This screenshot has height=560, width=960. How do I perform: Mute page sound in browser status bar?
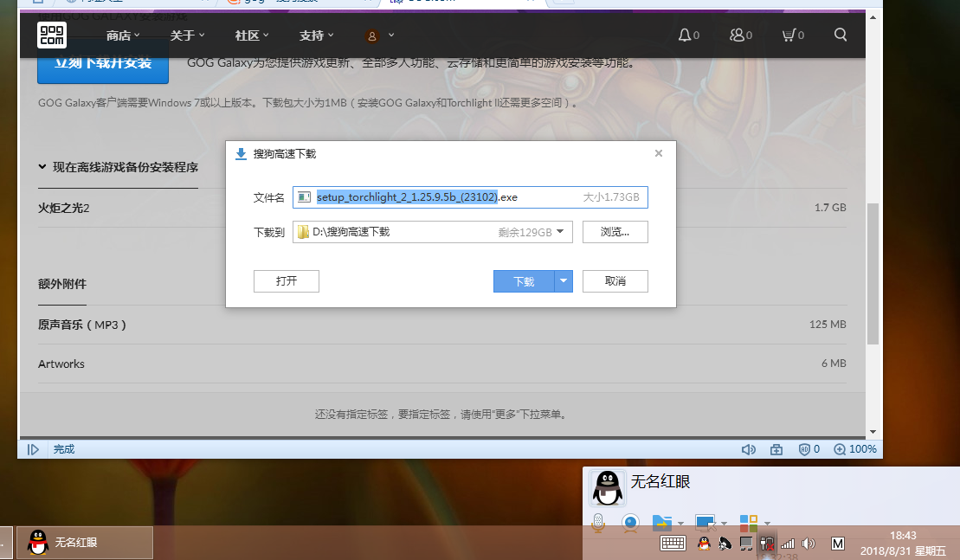click(748, 449)
